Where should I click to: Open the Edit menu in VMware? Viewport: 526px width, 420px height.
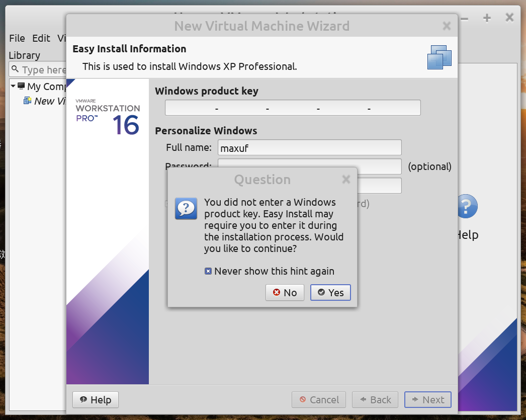[41, 38]
